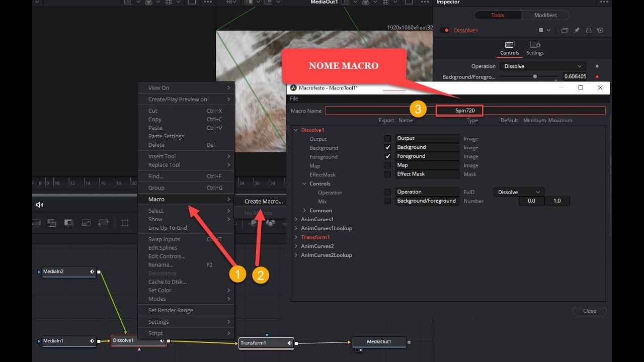Collapse the Dissolve1 tree in macro editor

click(296, 130)
